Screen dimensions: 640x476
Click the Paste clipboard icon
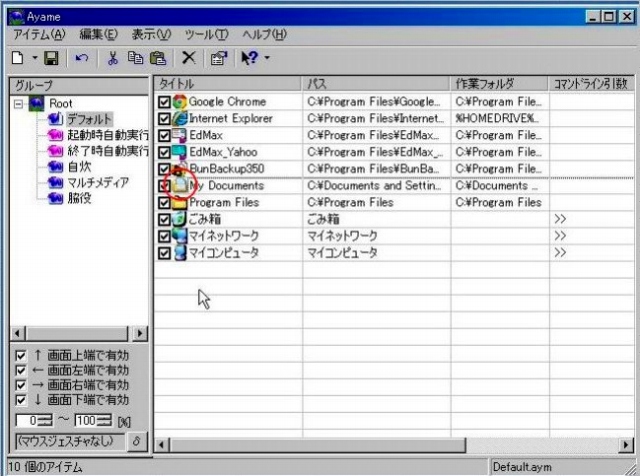(x=158, y=58)
